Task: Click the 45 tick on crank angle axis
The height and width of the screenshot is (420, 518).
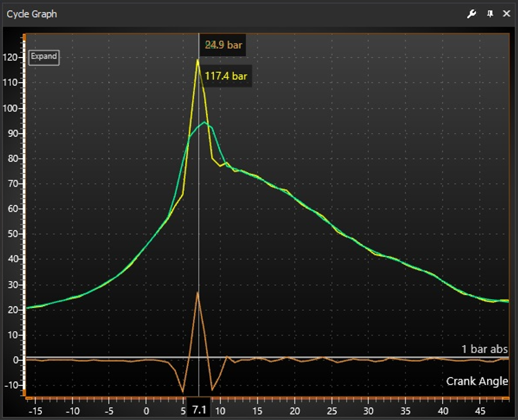Action: (x=480, y=411)
